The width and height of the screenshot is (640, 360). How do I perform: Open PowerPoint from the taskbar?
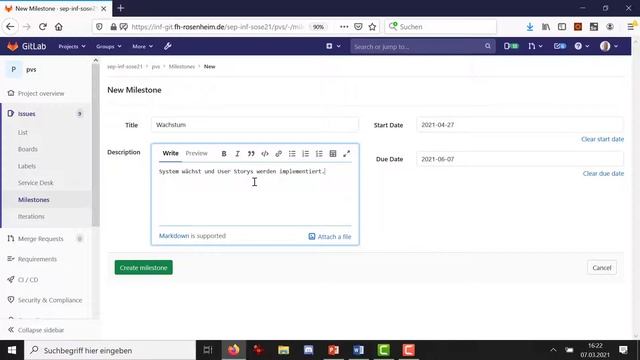(x=333, y=350)
